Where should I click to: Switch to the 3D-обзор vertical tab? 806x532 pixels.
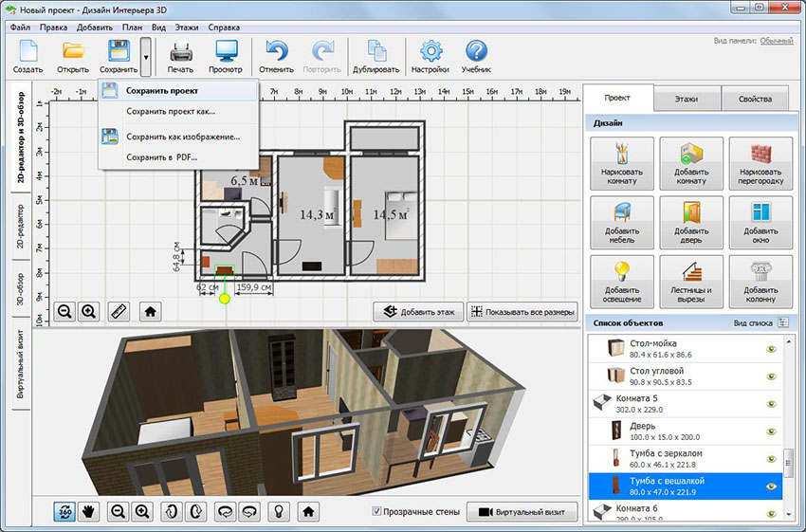pyautogui.click(x=21, y=289)
